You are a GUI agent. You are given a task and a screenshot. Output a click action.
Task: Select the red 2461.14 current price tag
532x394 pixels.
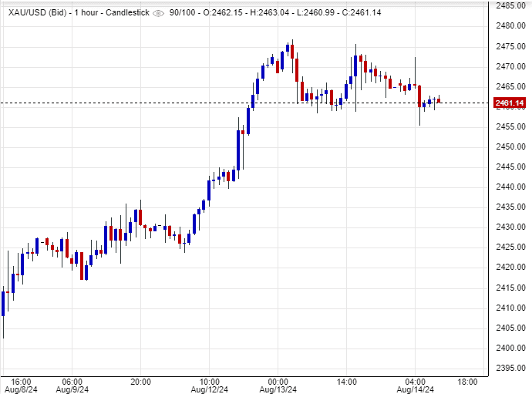point(510,103)
